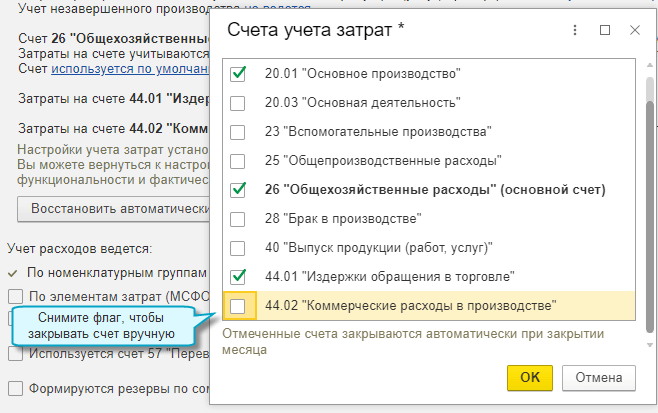Maximize the Счета учета затрат dialog
This screenshot has height=413, width=658.
(605, 31)
